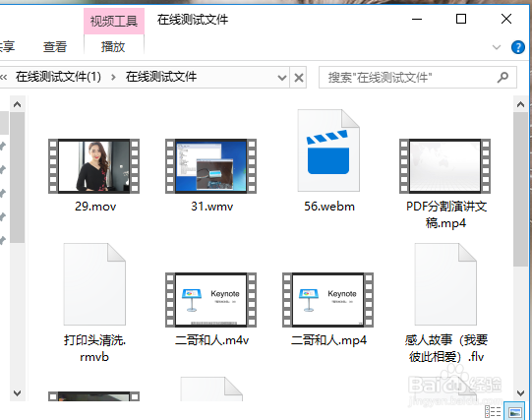Open the 播放 ribbon tab
Image resolution: width=532 pixels, height=420 pixels.
point(113,46)
